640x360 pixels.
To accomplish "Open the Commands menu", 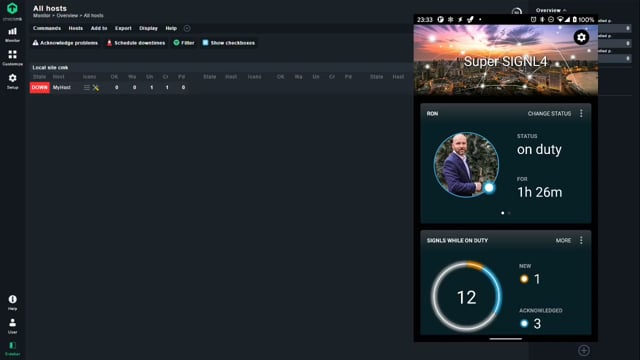I will [x=47, y=28].
